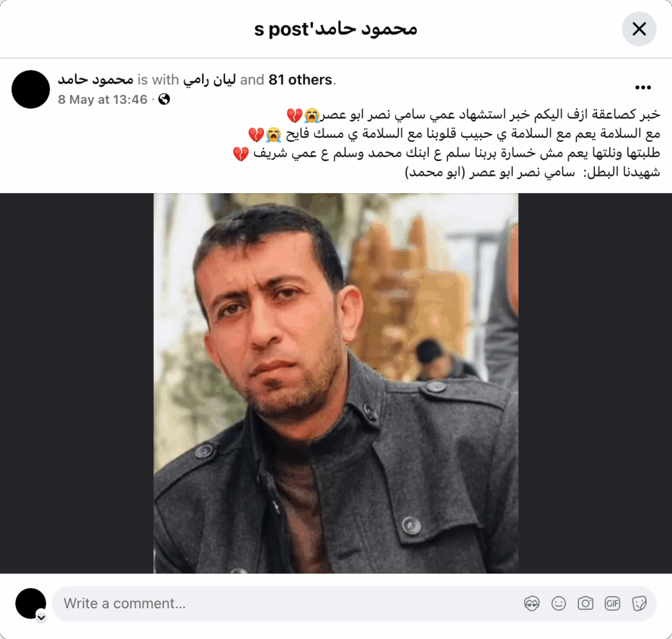This screenshot has width=672, height=639.
Task: Click the post title heading
Action: (335, 29)
